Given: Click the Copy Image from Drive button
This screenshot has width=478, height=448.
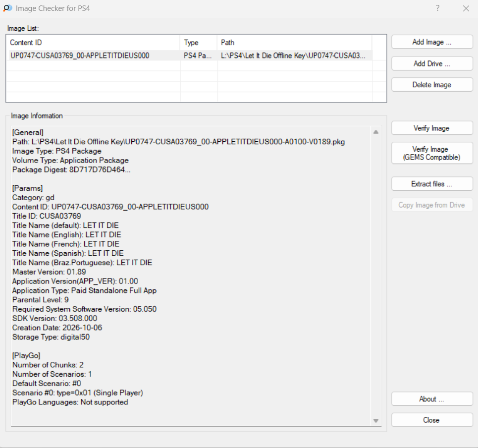Looking at the screenshot, I should click(432, 205).
